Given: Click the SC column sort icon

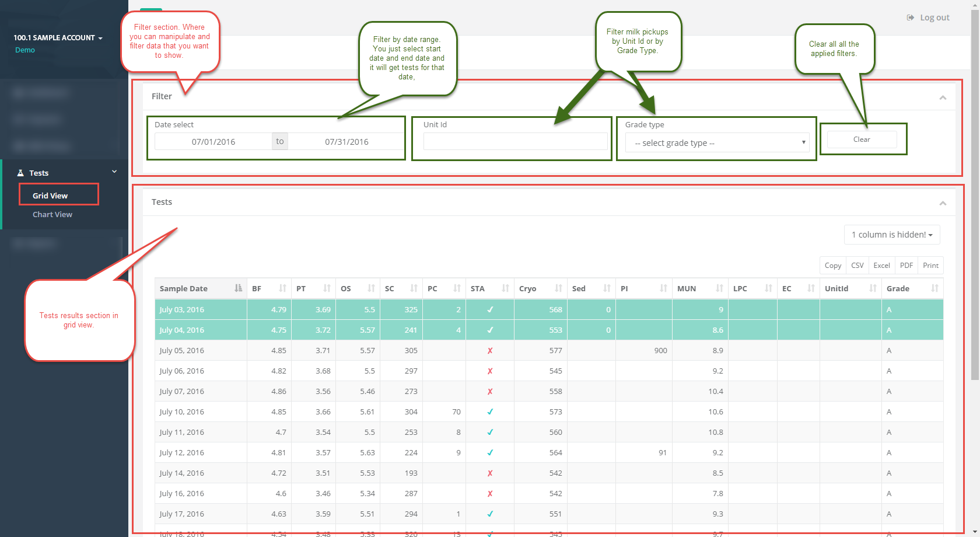Looking at the screenshot, I should 414,288.
